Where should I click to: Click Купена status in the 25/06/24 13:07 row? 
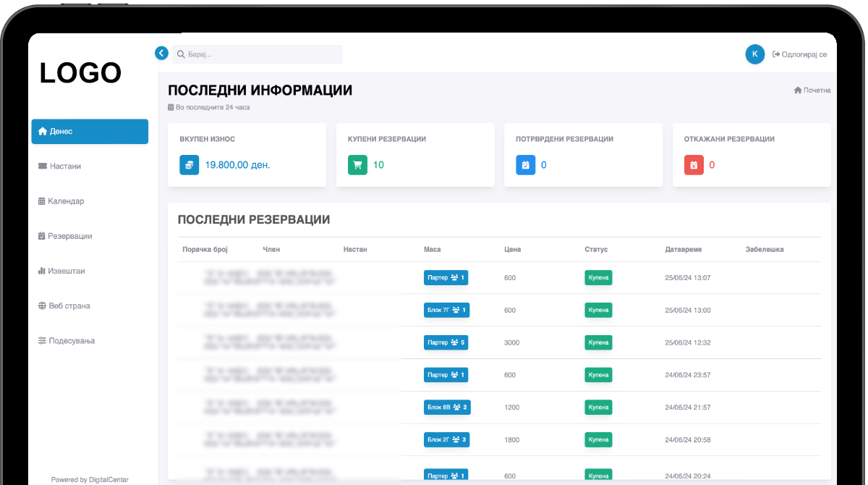coord(598,278)
